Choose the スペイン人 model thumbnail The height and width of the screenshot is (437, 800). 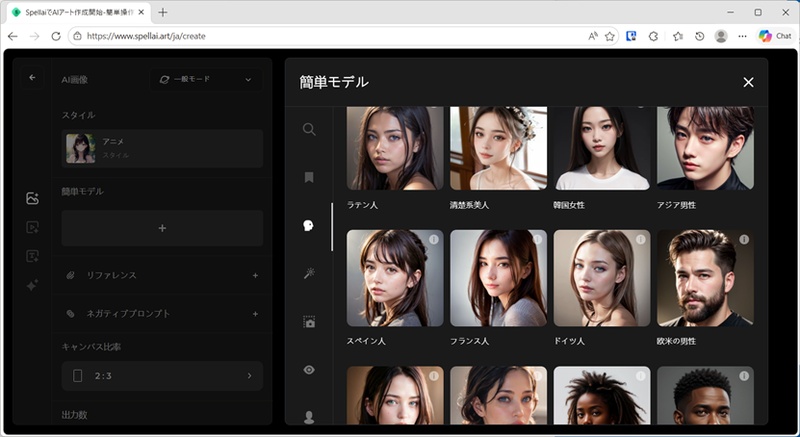pos(395,278)
